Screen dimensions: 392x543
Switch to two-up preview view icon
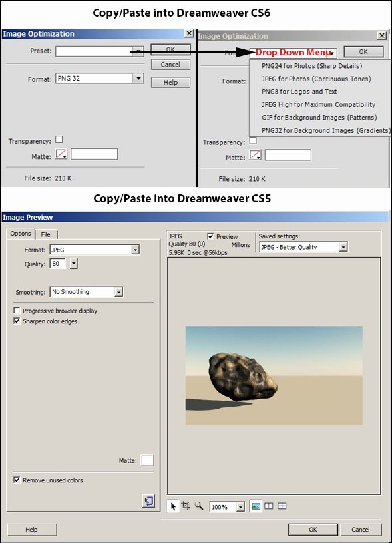click(269, 506)
